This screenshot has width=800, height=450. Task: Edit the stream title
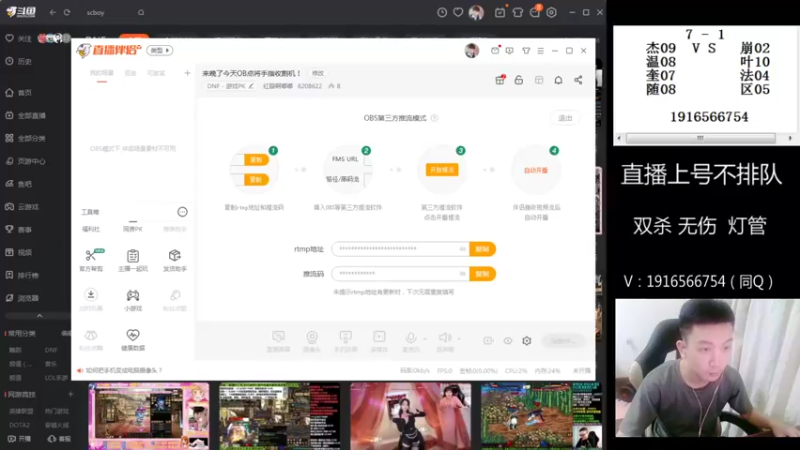(318, 73)
